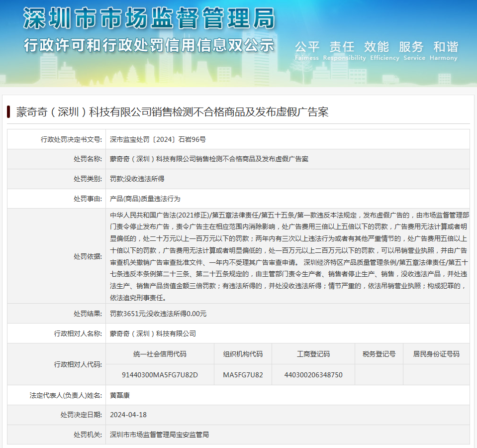Click the 行政相对人代码 label

click(x=78, y=364)
